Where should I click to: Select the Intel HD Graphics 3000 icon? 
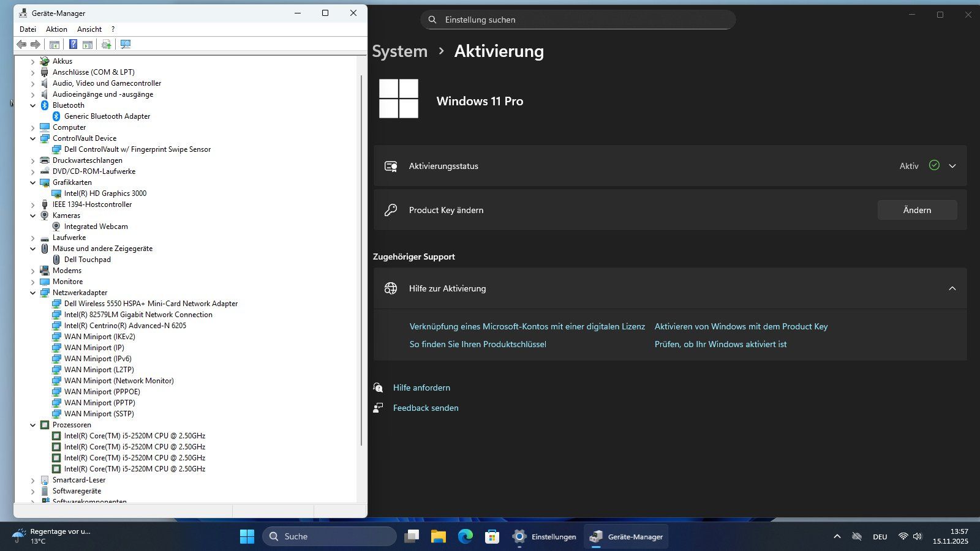(x=56, y=193)
